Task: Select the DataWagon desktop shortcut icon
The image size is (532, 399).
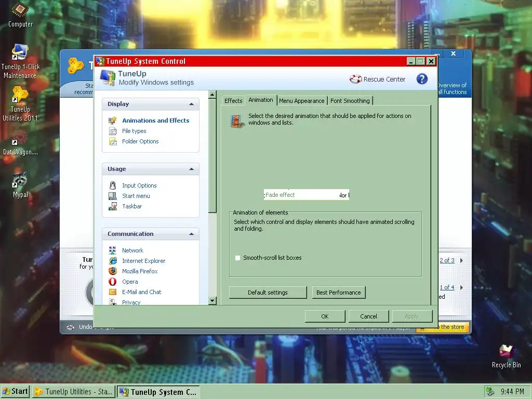Action: [x=20, y=138]
